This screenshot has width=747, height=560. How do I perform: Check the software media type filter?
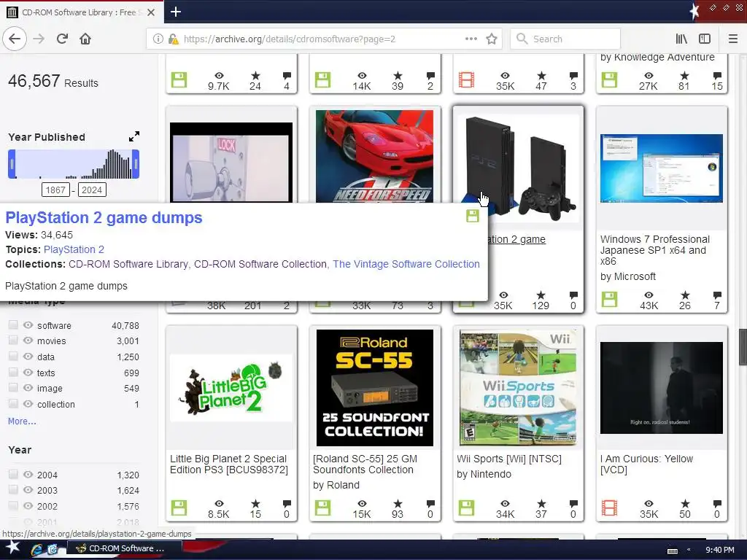click(x=13, y=324)
